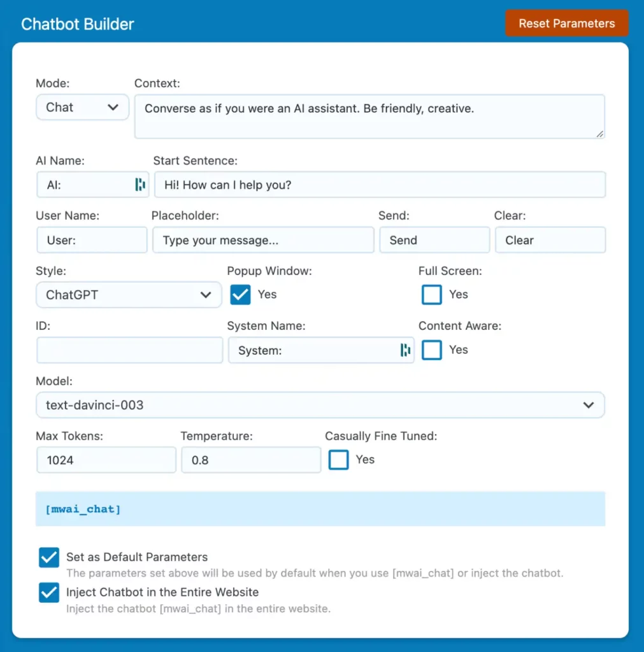
Task: Click the password manager icon in System Name field
Action: tap(406, 350)
